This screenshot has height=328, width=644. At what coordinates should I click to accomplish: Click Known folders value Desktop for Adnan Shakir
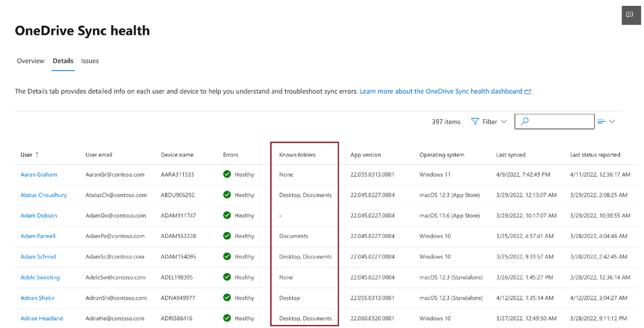coord(290,298)
